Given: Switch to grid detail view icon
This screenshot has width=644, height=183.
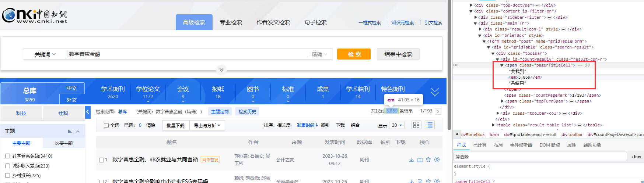Looking at the screenshot, I should pyautogui.click(x=416, y=125).
